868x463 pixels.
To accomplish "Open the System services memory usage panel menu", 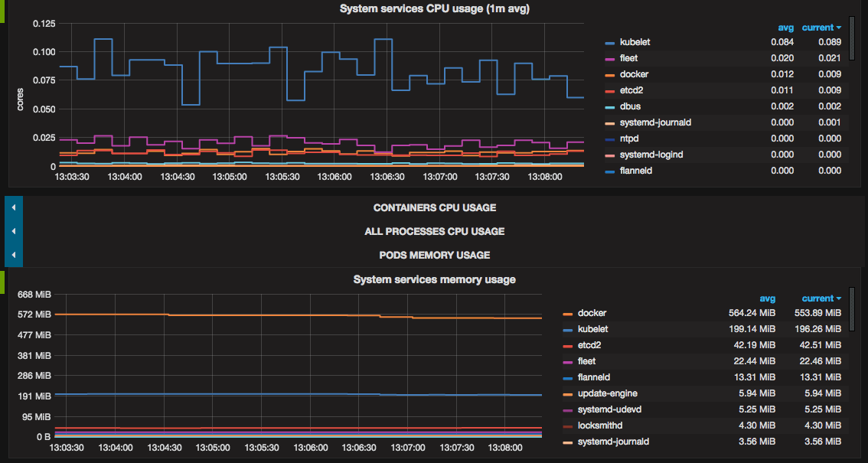I will point(434,279).
